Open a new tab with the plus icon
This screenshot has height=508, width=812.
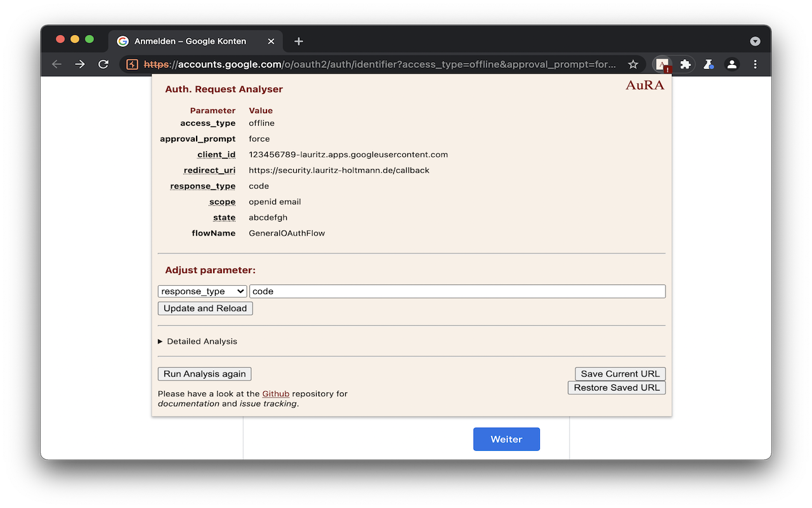(x=299, y=41)
